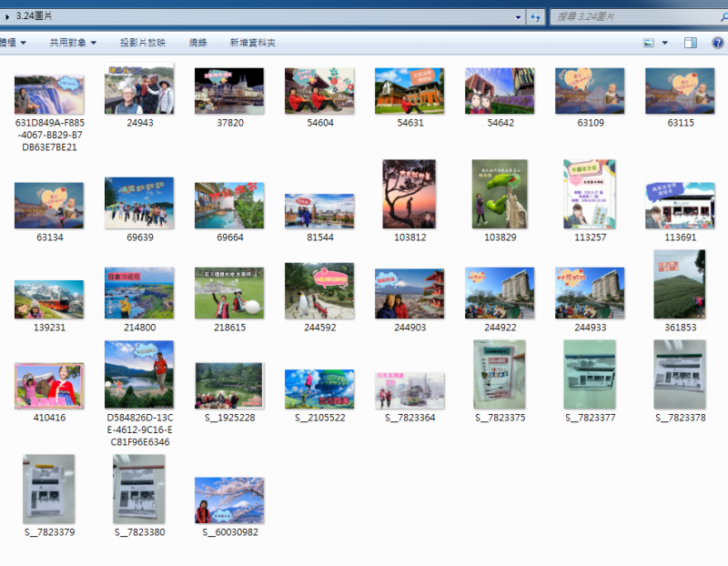Click 投影片放映 to start the slideshow
The image size is (728, 566).
pyautogui.click(x=143, y=43)
